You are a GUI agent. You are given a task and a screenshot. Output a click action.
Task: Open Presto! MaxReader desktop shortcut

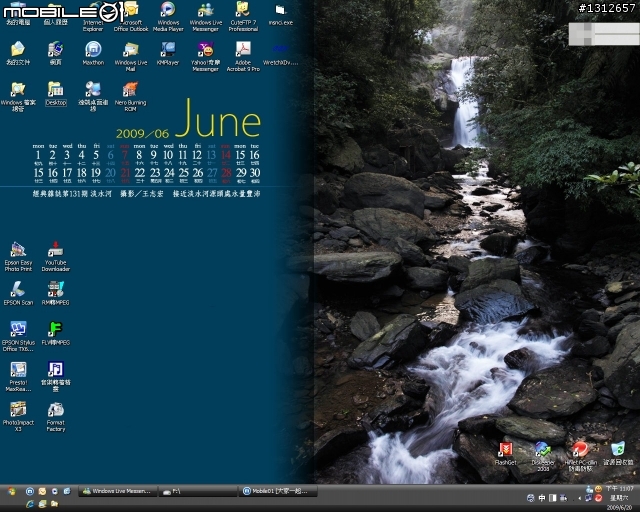point(18,376)
